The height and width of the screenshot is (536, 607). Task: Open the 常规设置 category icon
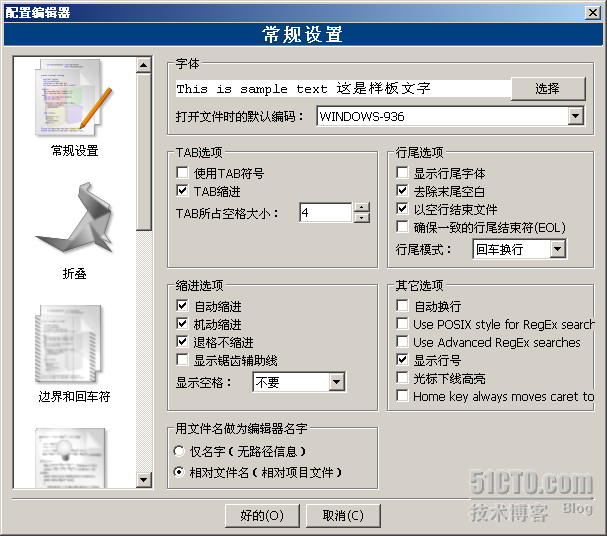(75, 98)
